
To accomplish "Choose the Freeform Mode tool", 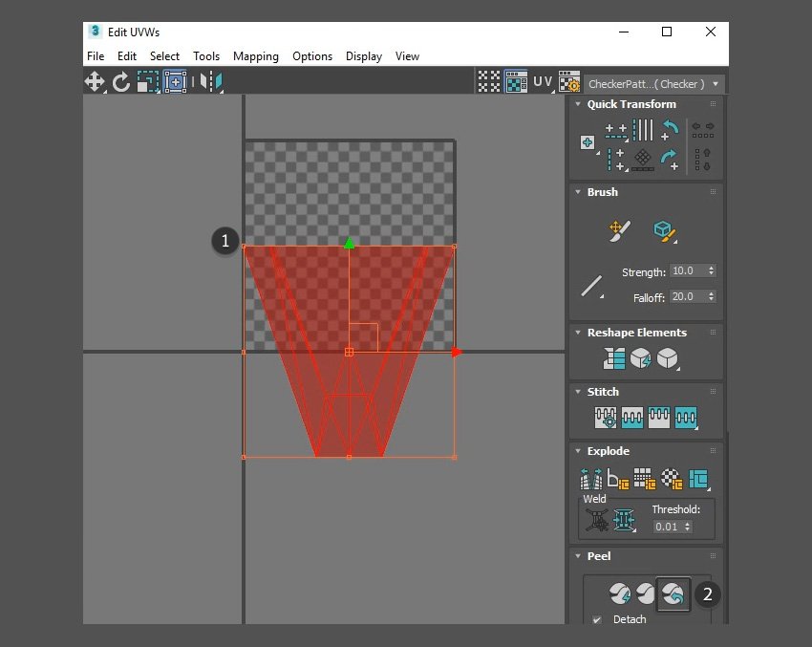I will coord(175,82).
